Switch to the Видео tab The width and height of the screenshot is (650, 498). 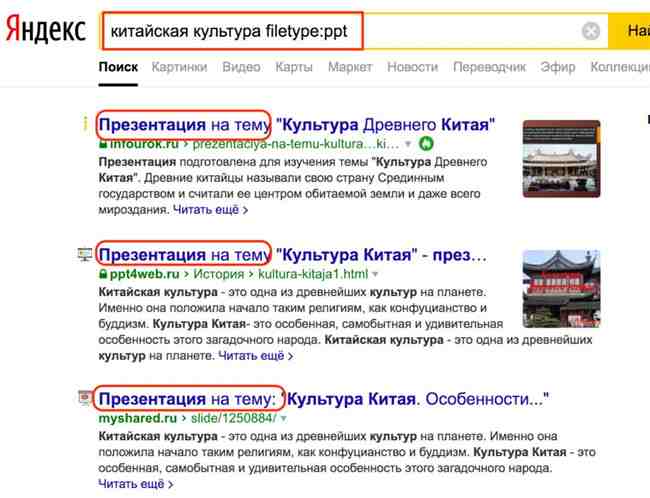tap(241, 67)
